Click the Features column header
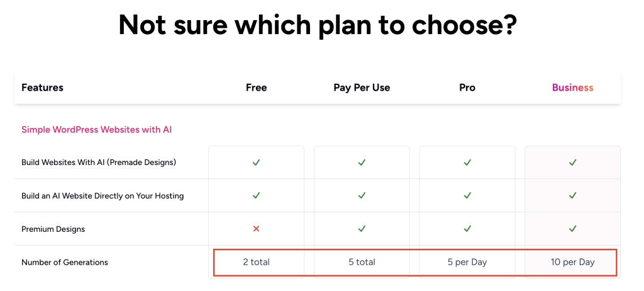644x291 pixels. pyautogui.click(x=42, y=88)
